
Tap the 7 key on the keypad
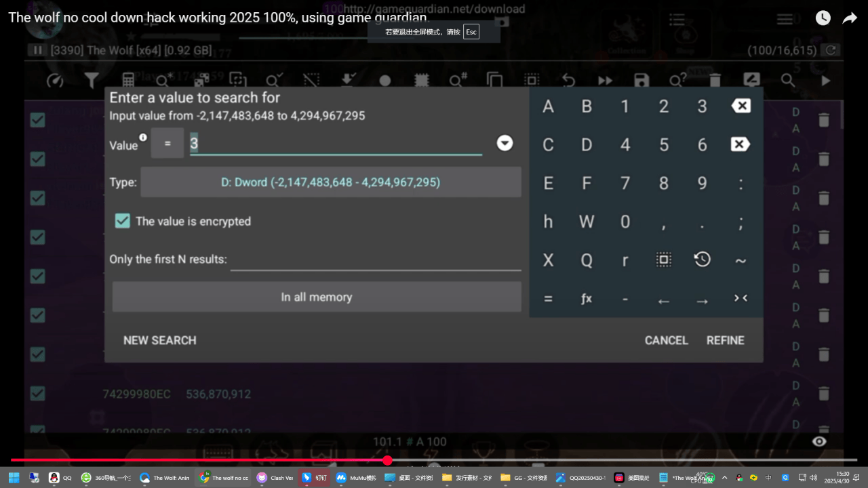[x=625, y=183]
